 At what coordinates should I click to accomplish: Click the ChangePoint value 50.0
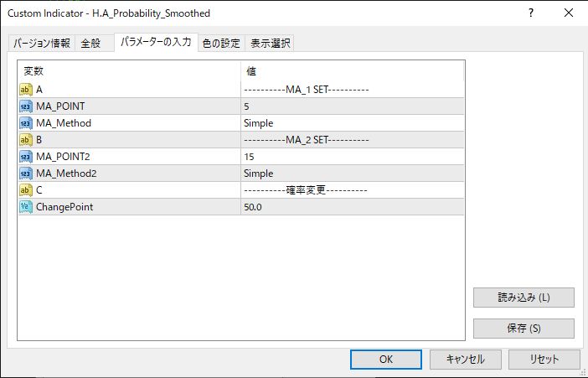coord(253,207)
